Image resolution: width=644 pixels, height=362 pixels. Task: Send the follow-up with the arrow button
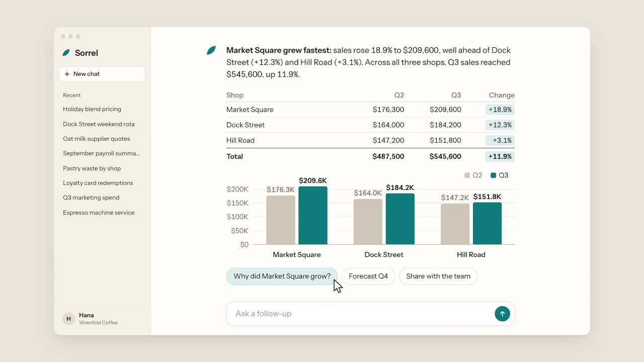[502, 314]
